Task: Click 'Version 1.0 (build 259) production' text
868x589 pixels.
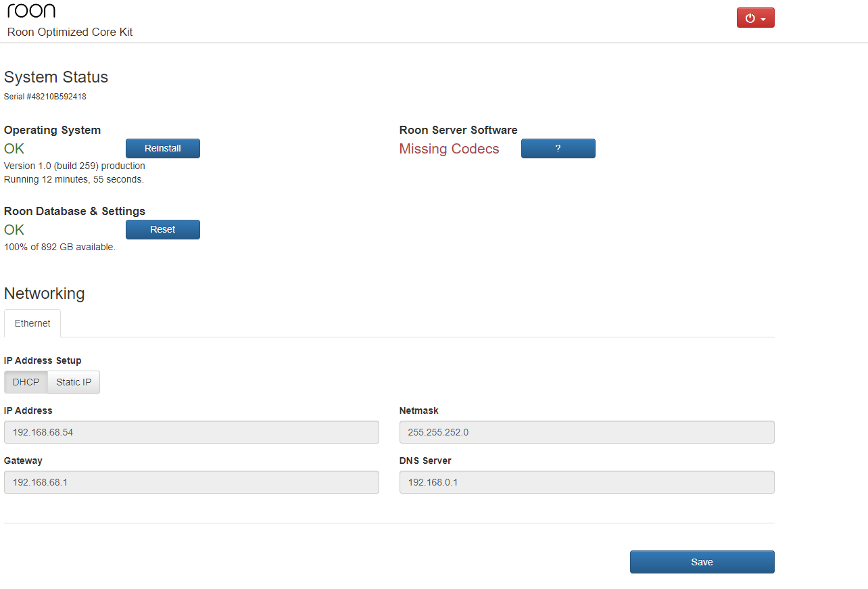Action: [74, 166]
